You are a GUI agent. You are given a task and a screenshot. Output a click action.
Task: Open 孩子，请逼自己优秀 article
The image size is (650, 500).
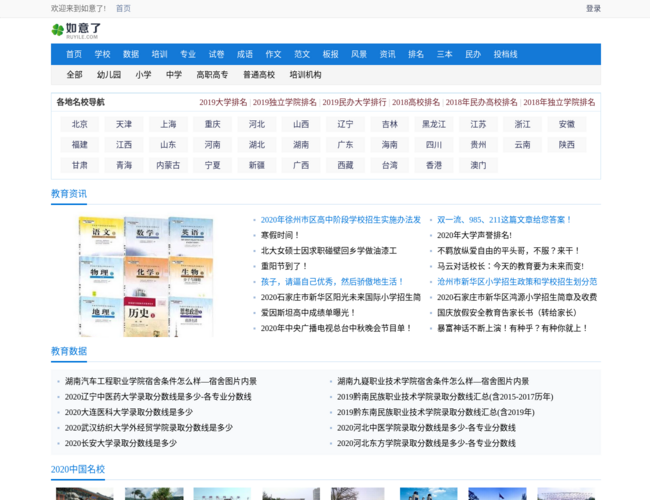coord(332,282)
